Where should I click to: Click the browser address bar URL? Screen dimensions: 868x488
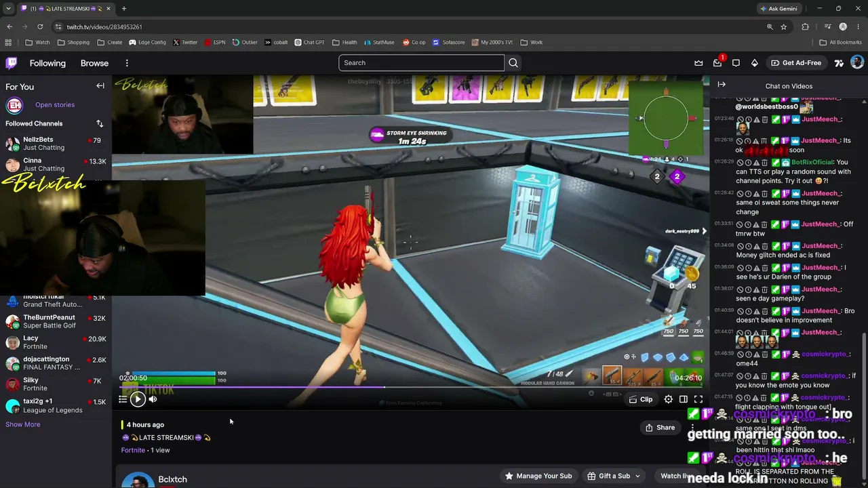tap(104, 26)
